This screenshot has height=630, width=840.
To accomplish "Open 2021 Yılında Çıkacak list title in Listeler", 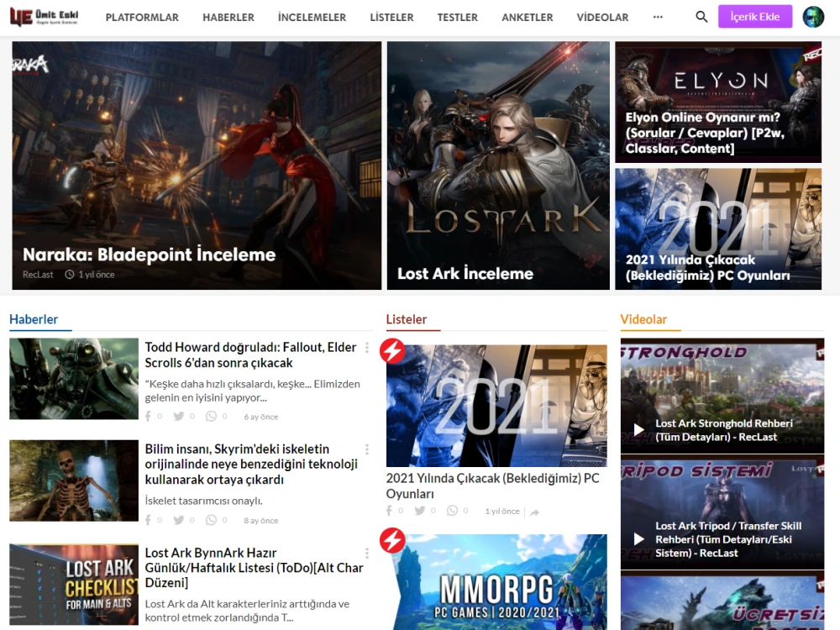I will coord(493,486).
